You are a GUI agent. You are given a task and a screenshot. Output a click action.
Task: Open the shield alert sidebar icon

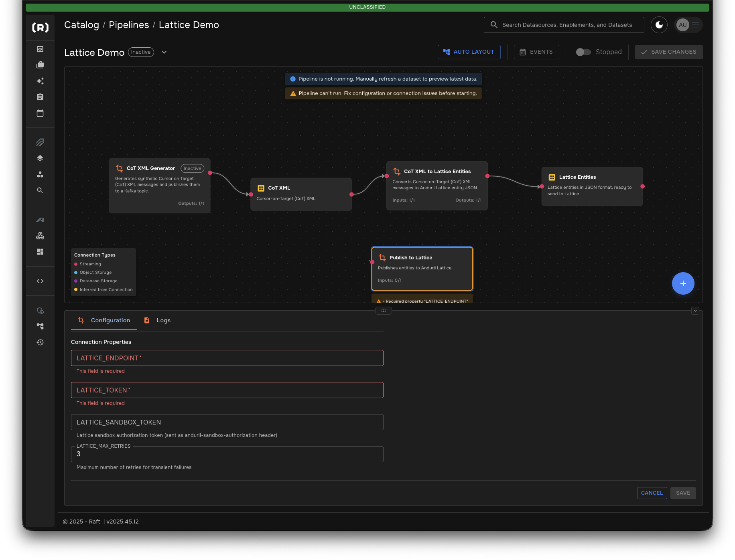[x=40, y=311]
